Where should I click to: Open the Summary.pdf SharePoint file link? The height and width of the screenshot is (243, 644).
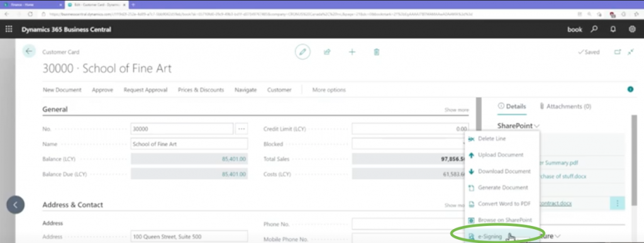pyautogui.click(x=559, y=163)
